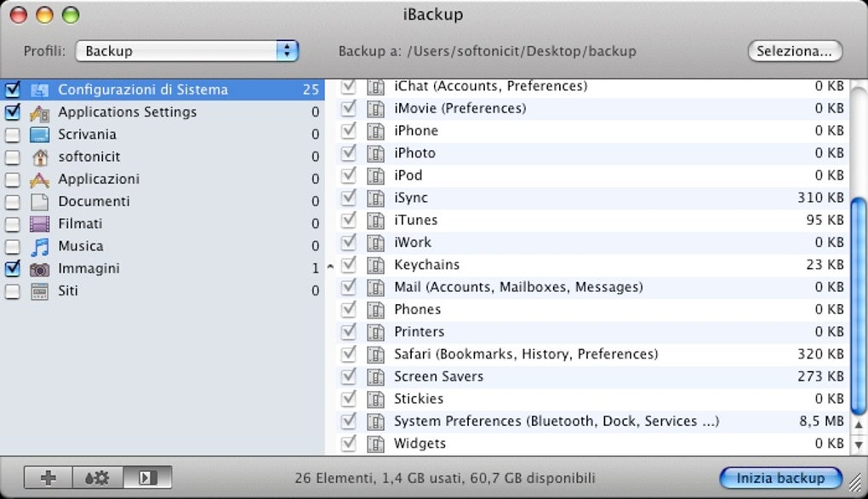Enable the Siti checkbox
Screen dimensions: 868x499
pyautogui.click(x=12, y=291)
